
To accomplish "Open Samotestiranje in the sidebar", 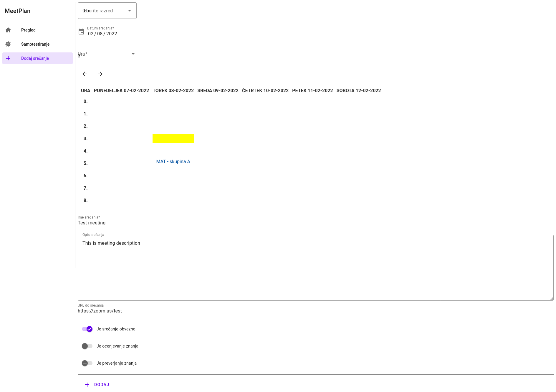I will tap(37, 44).
